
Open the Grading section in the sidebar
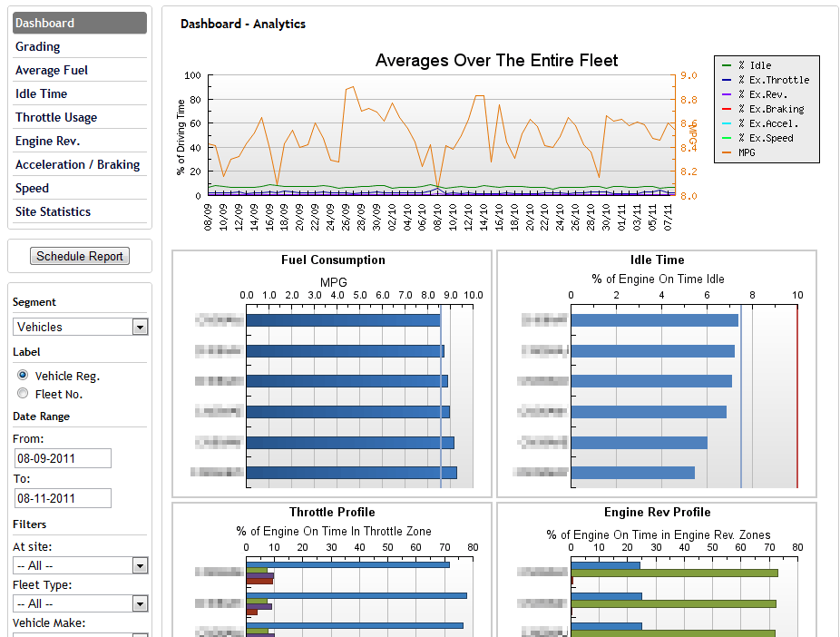click(x=37, y=46)
